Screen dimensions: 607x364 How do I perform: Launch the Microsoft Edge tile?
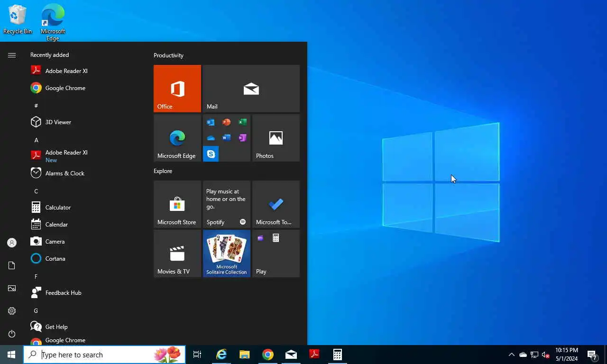click(x=177, y=138)
